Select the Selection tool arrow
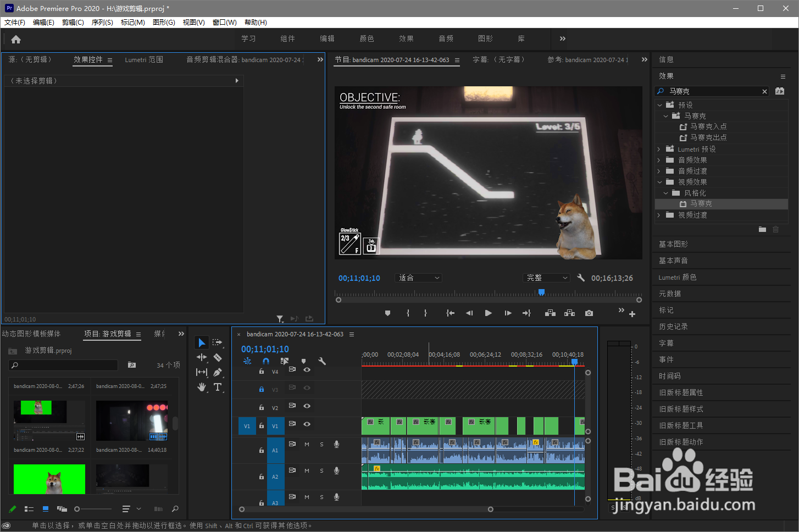 pyautogui.click(x=202, y=343)
